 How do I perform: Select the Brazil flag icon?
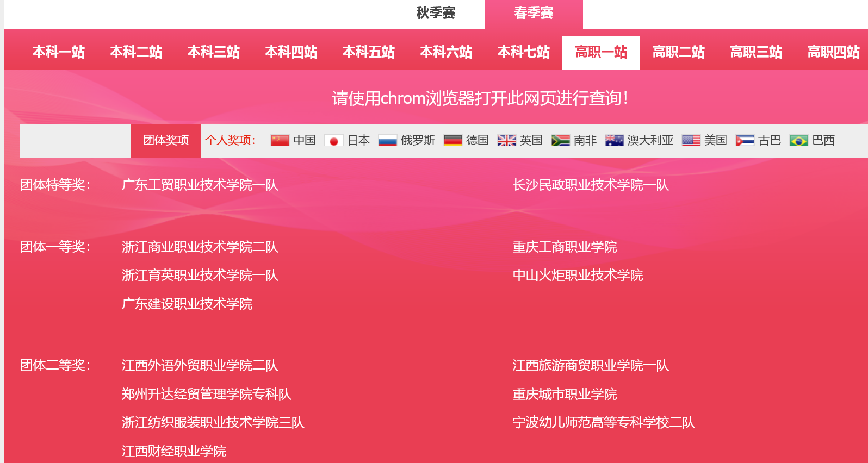pos(798,141)
